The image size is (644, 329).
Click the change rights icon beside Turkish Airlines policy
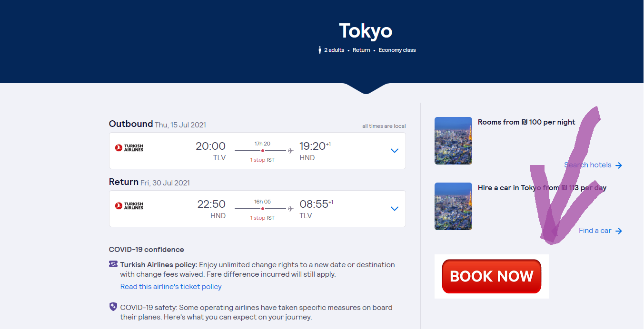113,264
